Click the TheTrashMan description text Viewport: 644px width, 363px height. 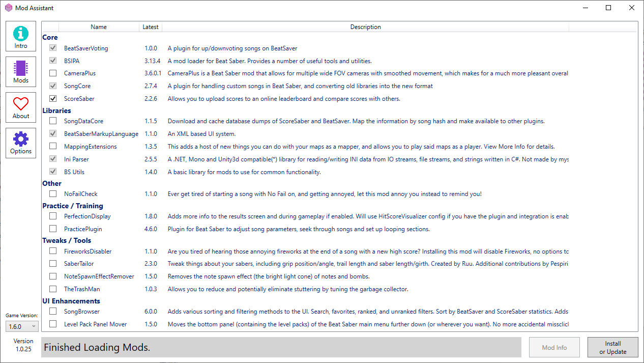pos(288,289)
